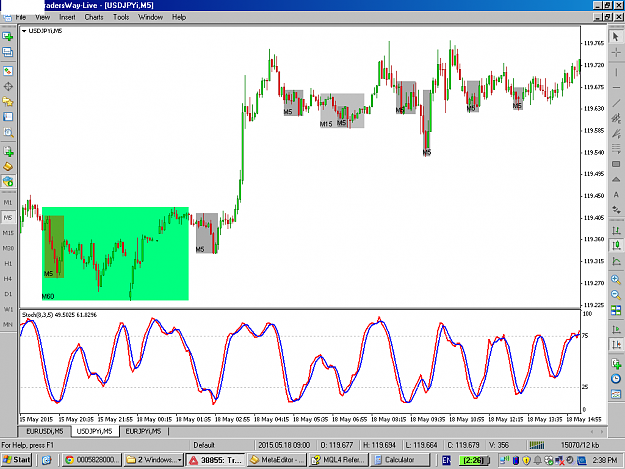Select the Horizontal Line tool
This screenshot has width=625, height=469.
coord(616,87)
